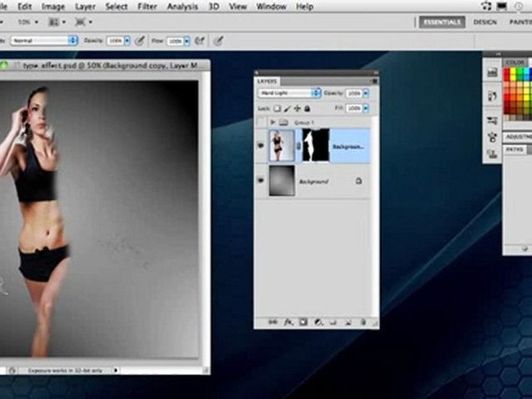The width and height of the screenshot is (532, 399).
Task: Click the lock icon on the Background layer
Action: tap(359, 181)
